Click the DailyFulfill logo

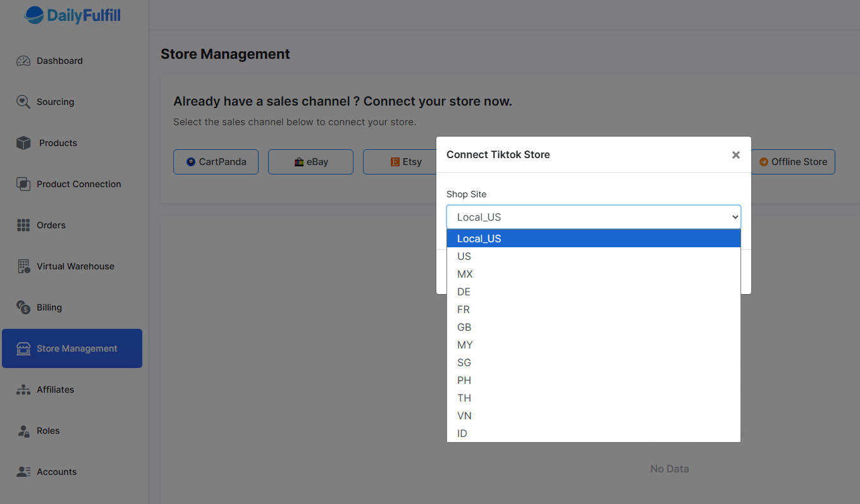click(x=73, y=15)
